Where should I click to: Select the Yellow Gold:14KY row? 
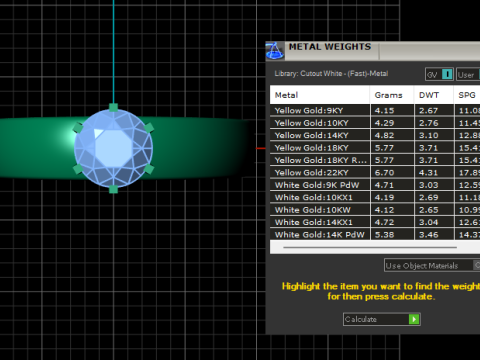(375, 135)
